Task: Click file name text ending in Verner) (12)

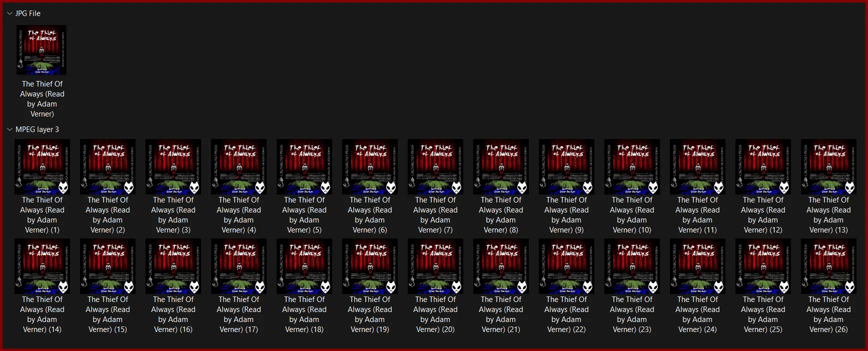Action: pyautogui.click(x=763, y=215)
